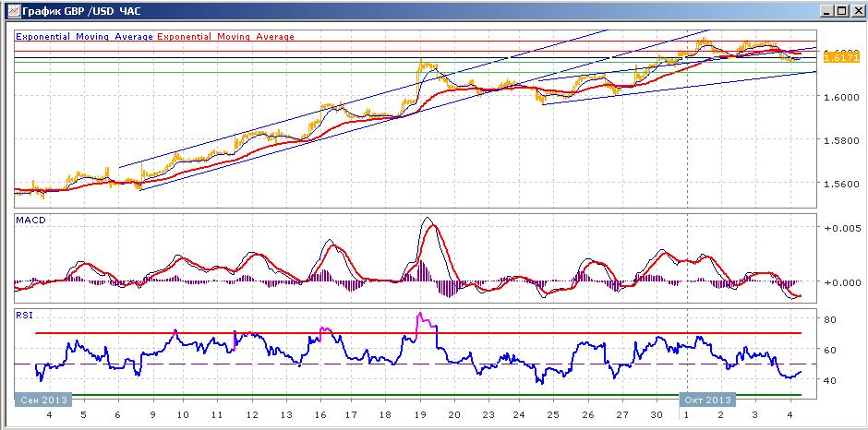Click the date label 23 on time axis
The width and height of the screenshot is (868, 430).
[488, 414]
